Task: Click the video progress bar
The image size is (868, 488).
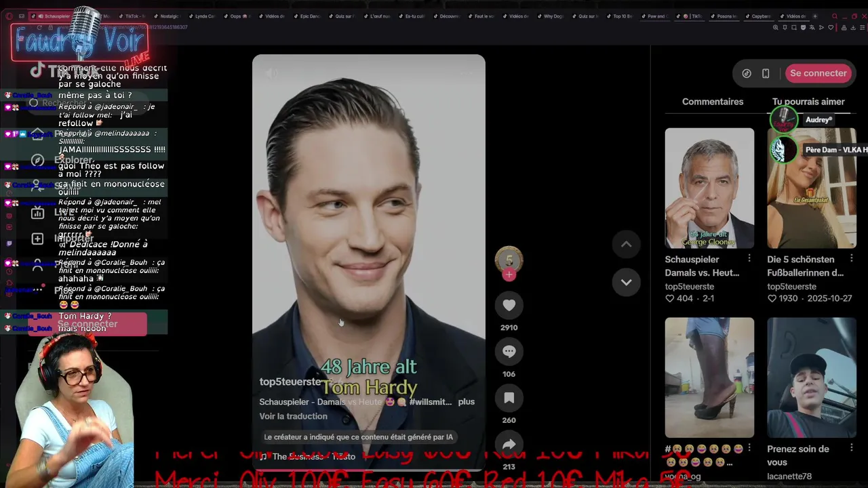Action: pyautogui.click(x=369, y=469)
